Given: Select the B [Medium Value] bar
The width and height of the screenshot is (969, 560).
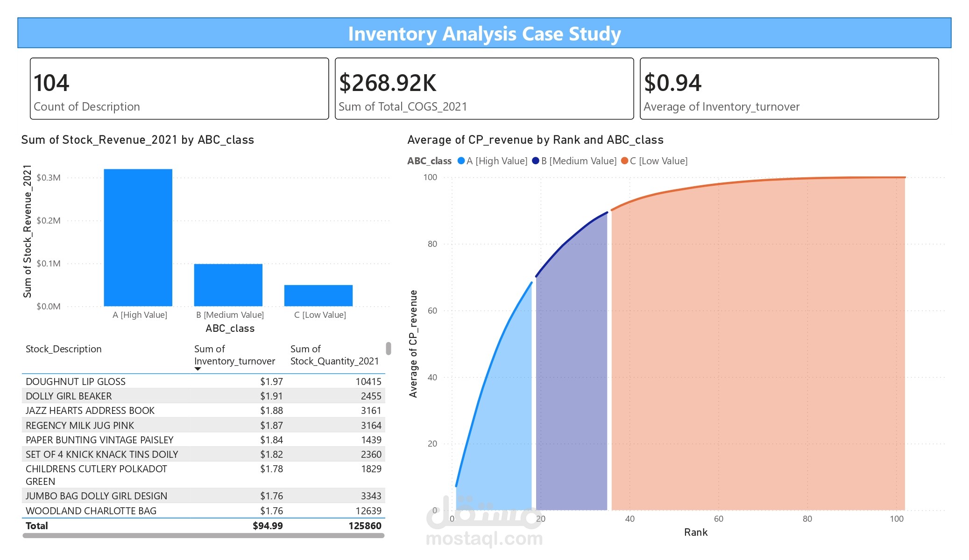Looking at the screenshot, I should click(x=228, y=285).
